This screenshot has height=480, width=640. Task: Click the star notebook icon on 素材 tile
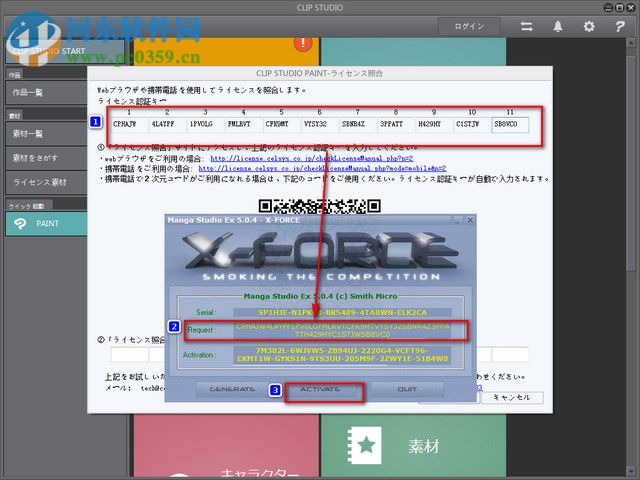pos(364,446)
